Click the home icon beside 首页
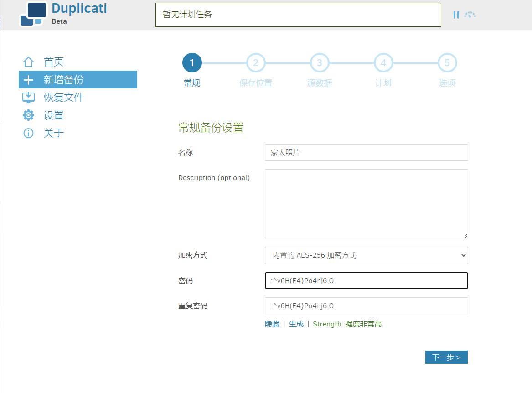 point(28,62)
